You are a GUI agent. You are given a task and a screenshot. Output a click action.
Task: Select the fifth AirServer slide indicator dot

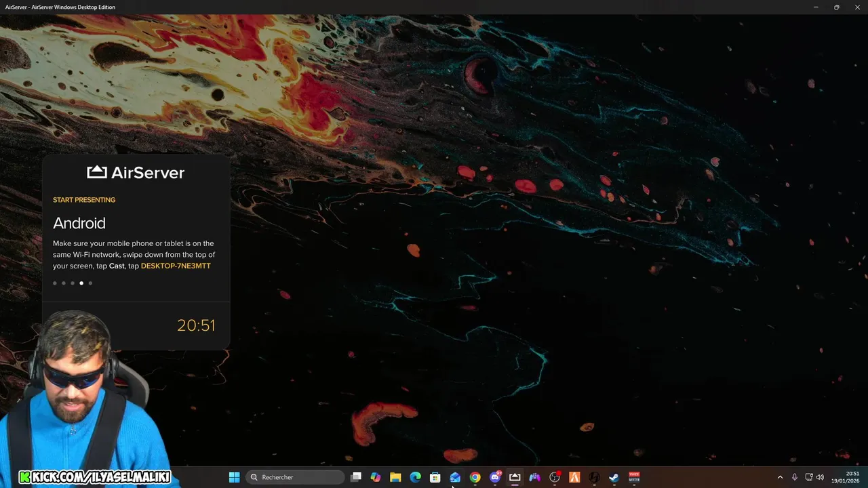[x=90, y=283]
